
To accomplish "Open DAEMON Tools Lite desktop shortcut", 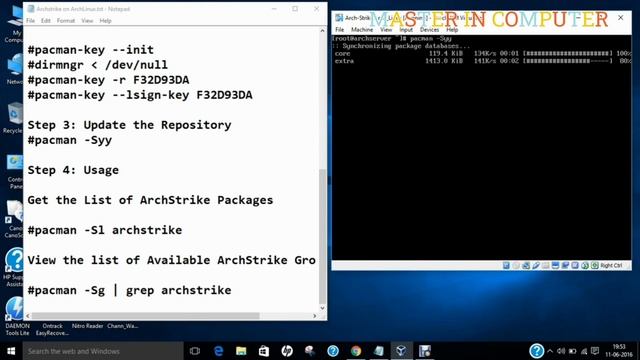I will [x=16, y=317].
